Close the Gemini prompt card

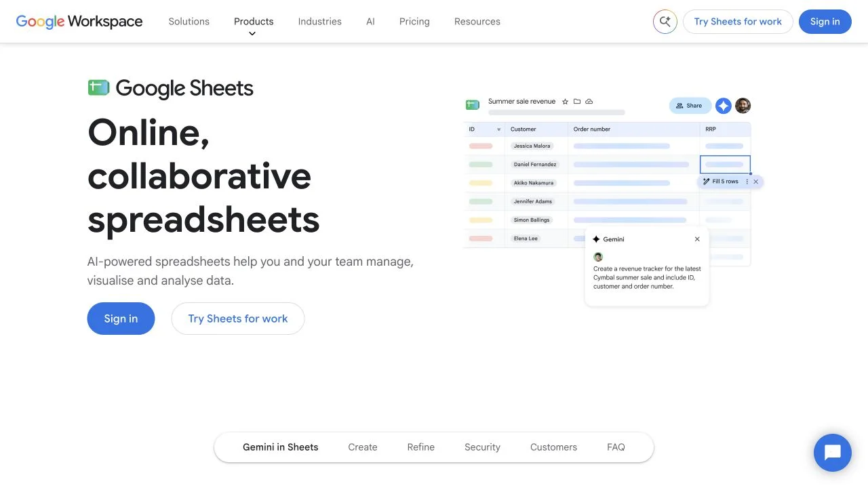coord(697,239)
